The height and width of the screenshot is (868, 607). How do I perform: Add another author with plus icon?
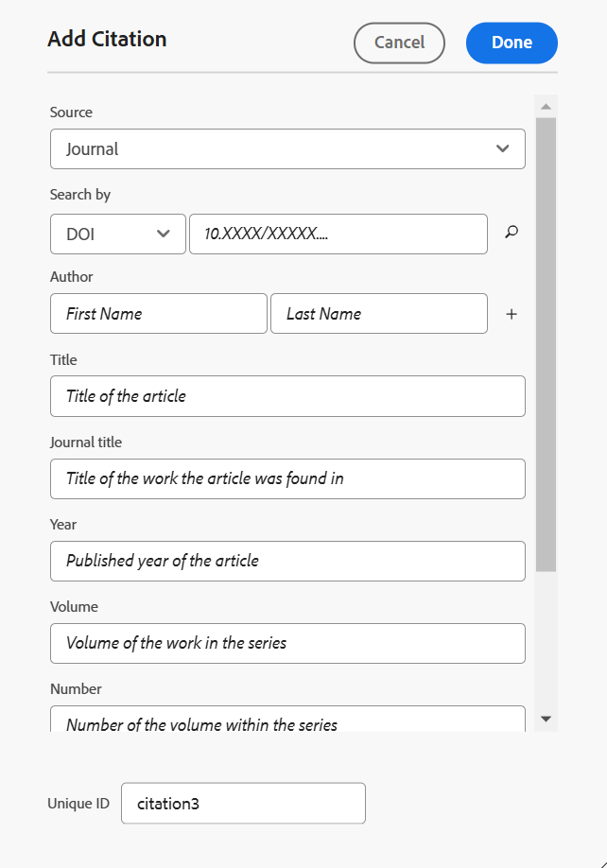tap(512, 315)
